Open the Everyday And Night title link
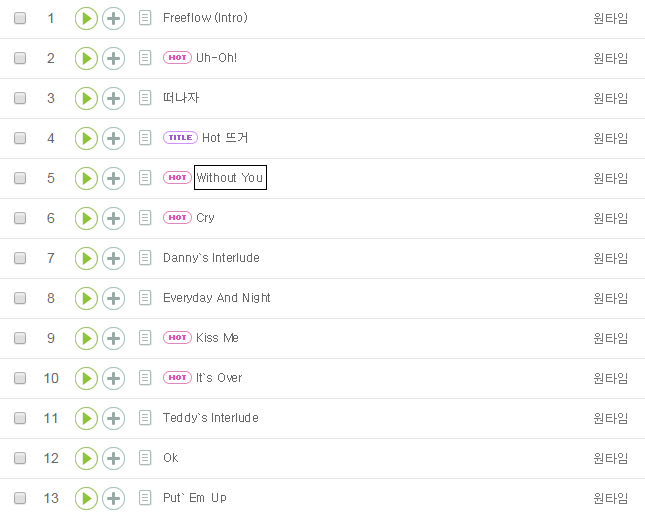This screenshot has width=645, height=518. click(x=217, y=298)
